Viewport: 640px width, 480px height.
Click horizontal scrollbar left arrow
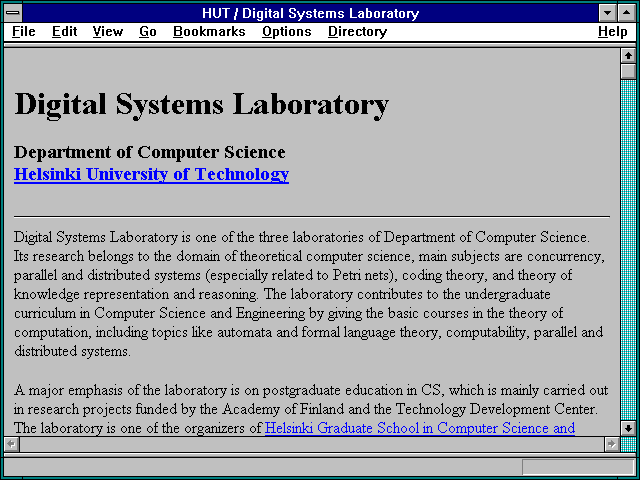pyautogui.click(x=12, y=444)
